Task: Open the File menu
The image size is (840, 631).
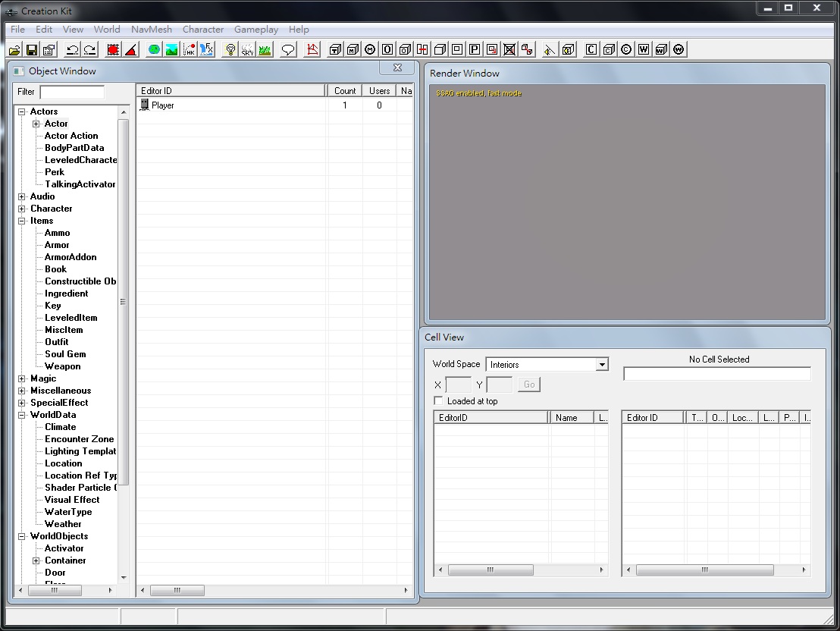Action: [17, 30]
